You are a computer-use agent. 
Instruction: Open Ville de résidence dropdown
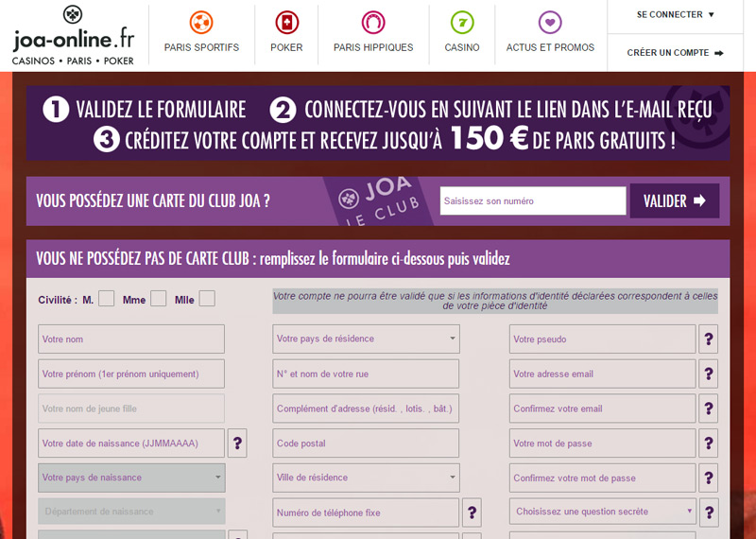(x=366, y=478)
